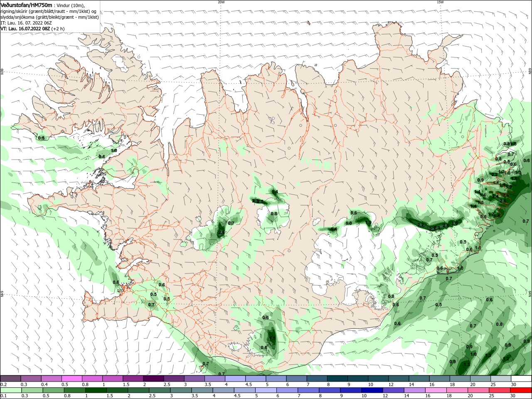
Task: Select the dark plum 2 mm snow swatch
Action: [x=153, y=379]
